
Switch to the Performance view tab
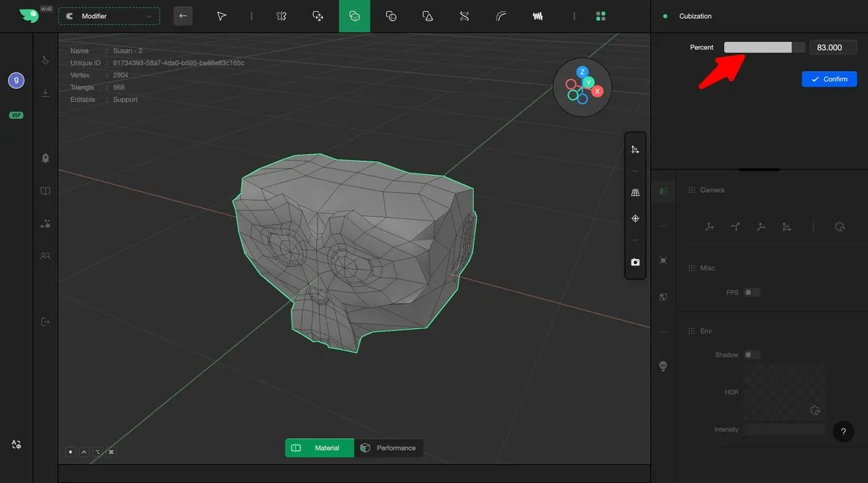pos(388,448)
